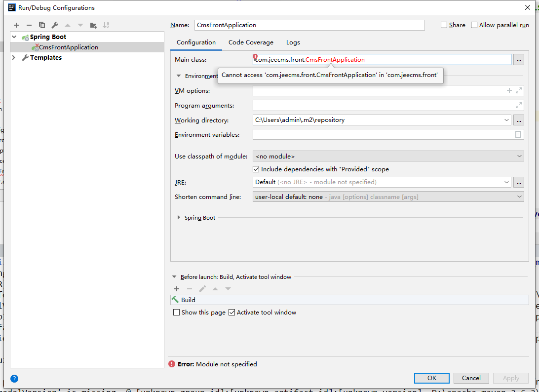The image size is (539, 392).
Task: Browse for Main class using ellipsis button
Action: tap(518, 60)
